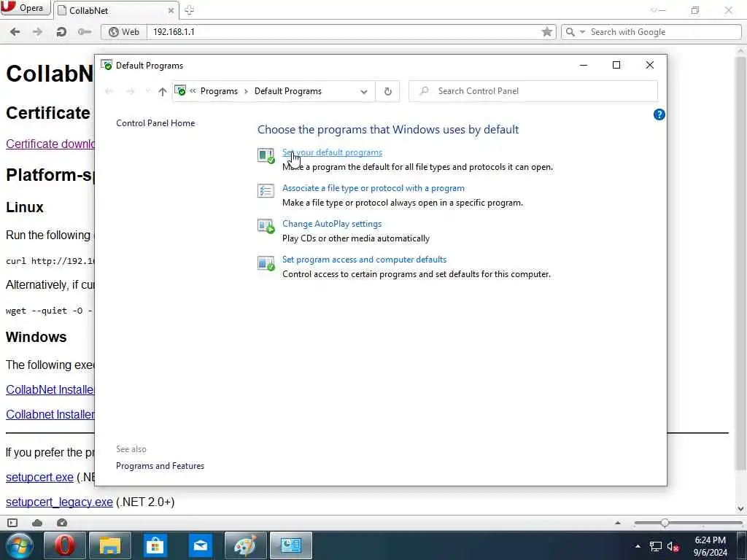Go back in Opera browser
The image size is (747, 560).
coord(15,32)
